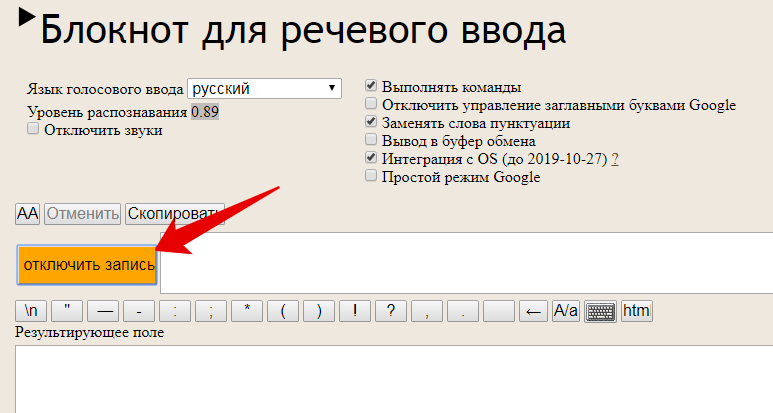This screenshot has height=413, width=773.
Task: Click the 'Блокнот для речевого ввода' heading
Action: (x=303, y=30)
